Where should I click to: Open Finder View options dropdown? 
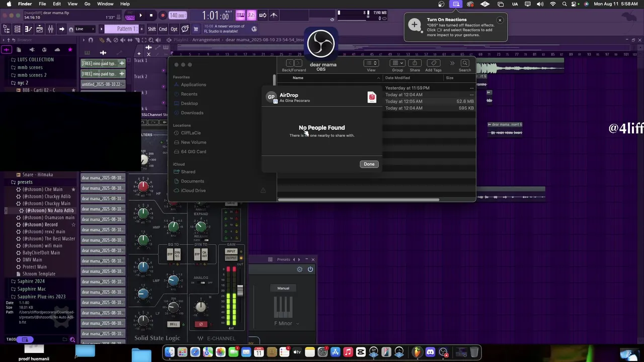371,63
